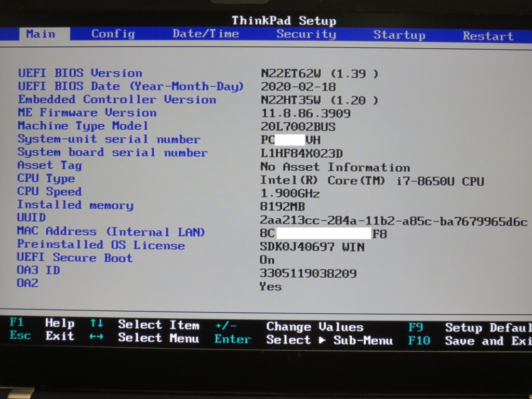Click MAC Address (Internal LAN) label

tap(111, 231)
